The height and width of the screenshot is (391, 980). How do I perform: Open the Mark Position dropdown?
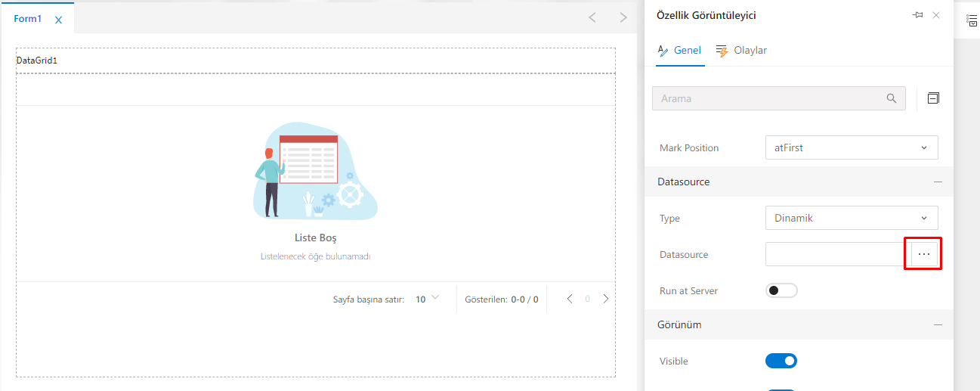[852, 147]
